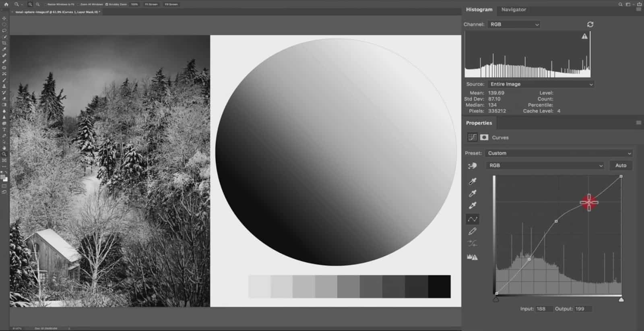Switch to the Navigator tab
The height and width of the screenshot is (331, 644).
pos(514,9)
